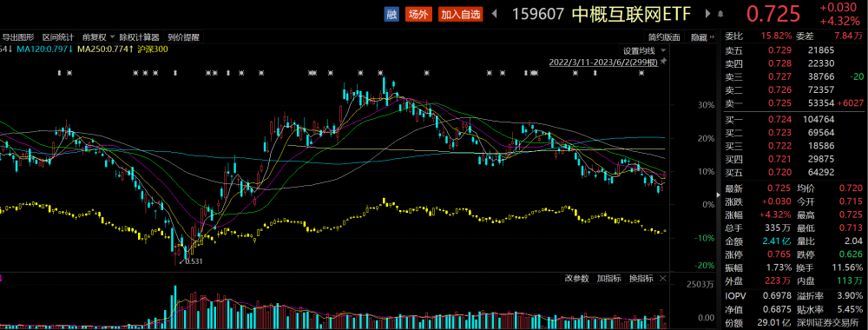The image size is (868, 330).
Task: Click the date range 2022/3/11-2023/6/2 link
Action: [603, 62]
